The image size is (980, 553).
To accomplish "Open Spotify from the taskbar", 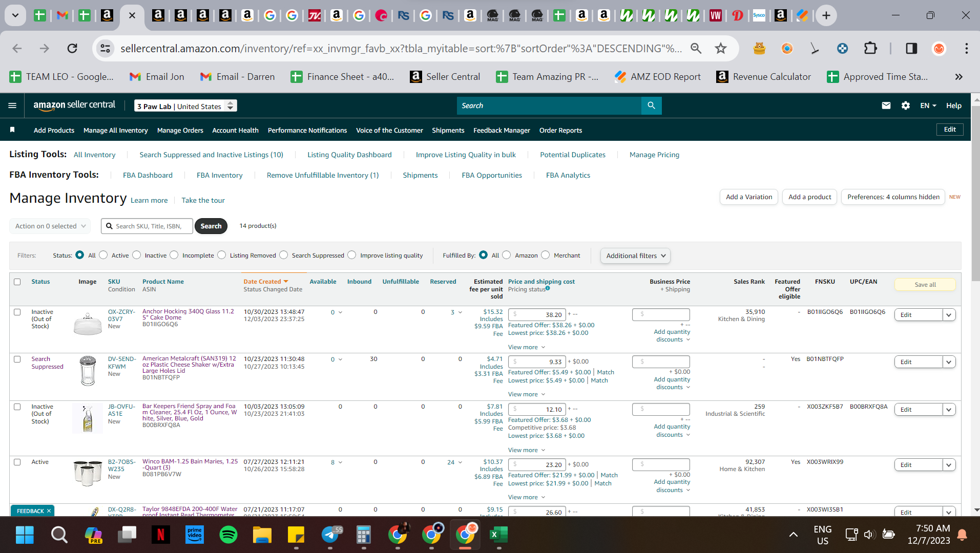I will click(x=228, y=535).
